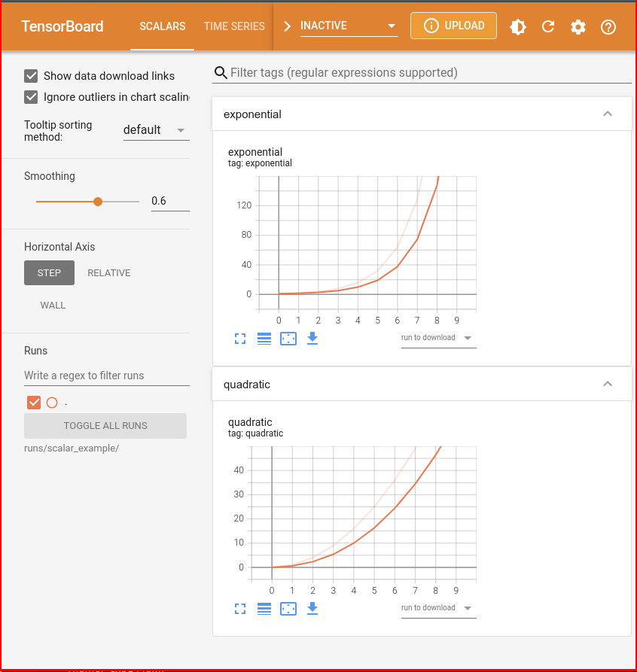Toggle dark mode theme icon
The height and width of the screenshot is (672, 637).
518,27
